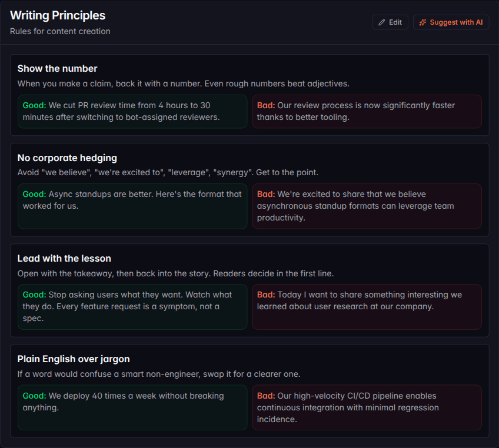Select the Good example about deploying 40 times

tap(132, 407)
